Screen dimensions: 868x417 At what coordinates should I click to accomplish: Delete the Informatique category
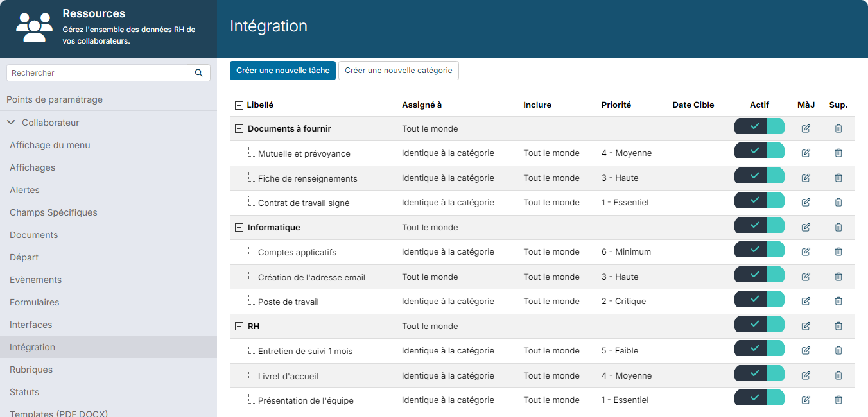pyautogui.click(x=838, y=227)
